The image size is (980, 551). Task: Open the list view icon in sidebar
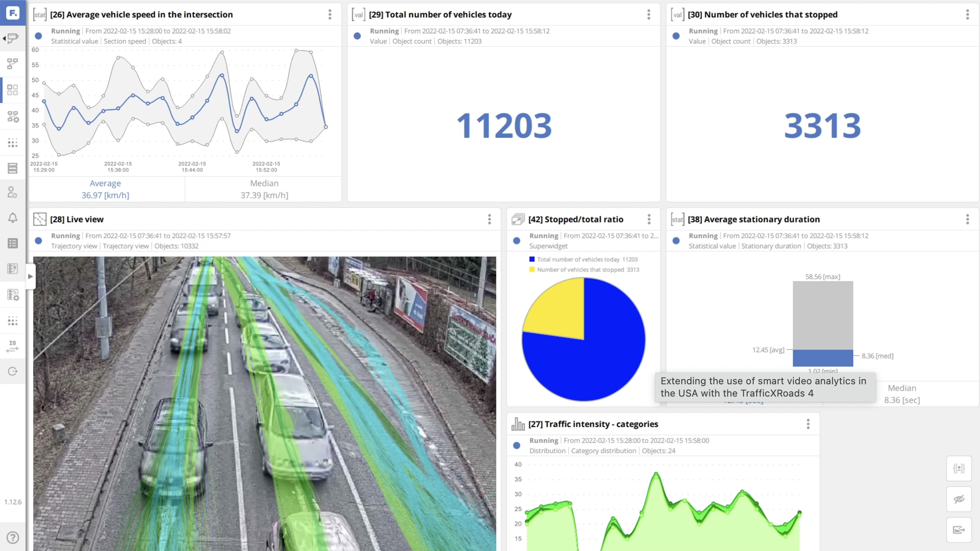pos(13,243)
